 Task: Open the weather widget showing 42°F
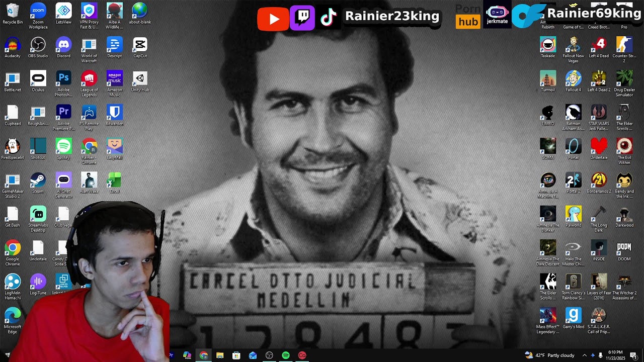[x=549, y=355]
